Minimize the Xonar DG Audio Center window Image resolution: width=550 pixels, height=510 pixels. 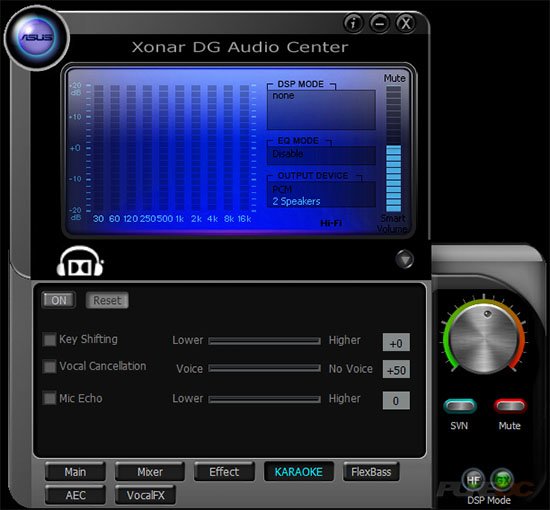tap(380, 24)
